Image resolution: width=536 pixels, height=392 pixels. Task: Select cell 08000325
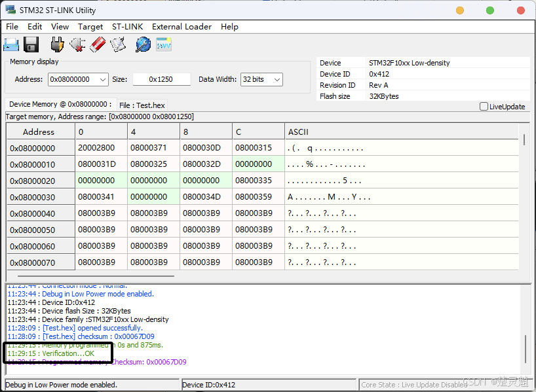coord(154,164)
